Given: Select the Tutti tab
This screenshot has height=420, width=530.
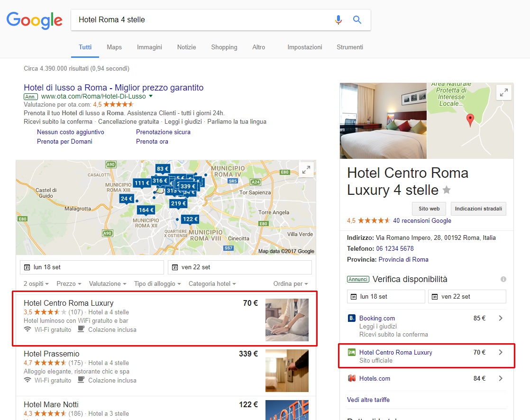Looking at the screenshot, I should (85, 47).
